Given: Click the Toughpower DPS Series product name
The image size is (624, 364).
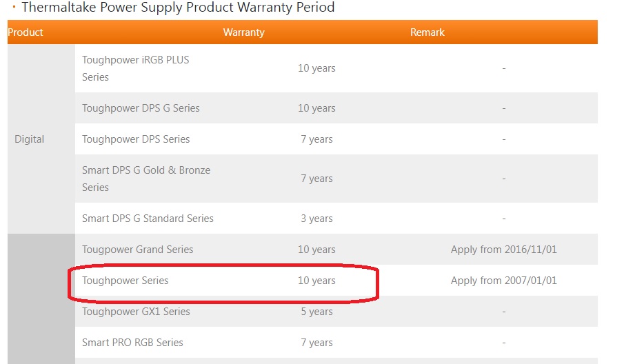Looking at the screenshot, I should (136, 139).
